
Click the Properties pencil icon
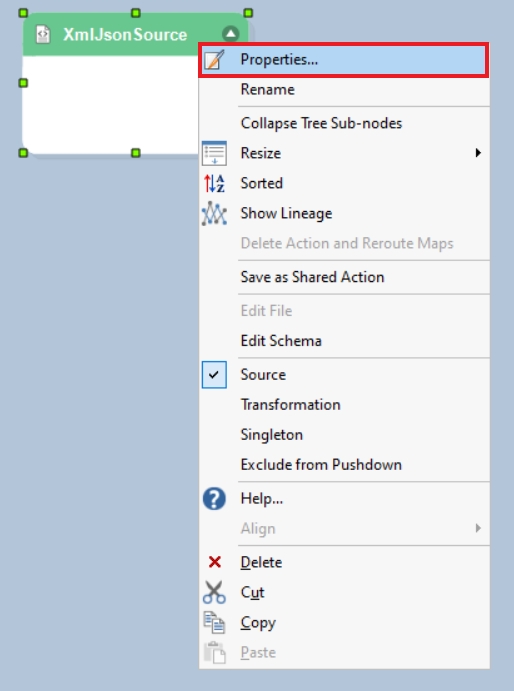click(x=215, y=59)
